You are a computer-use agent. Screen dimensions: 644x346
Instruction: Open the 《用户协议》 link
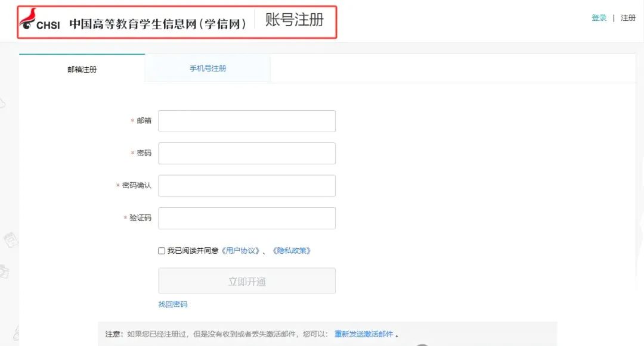coord(240,251)
